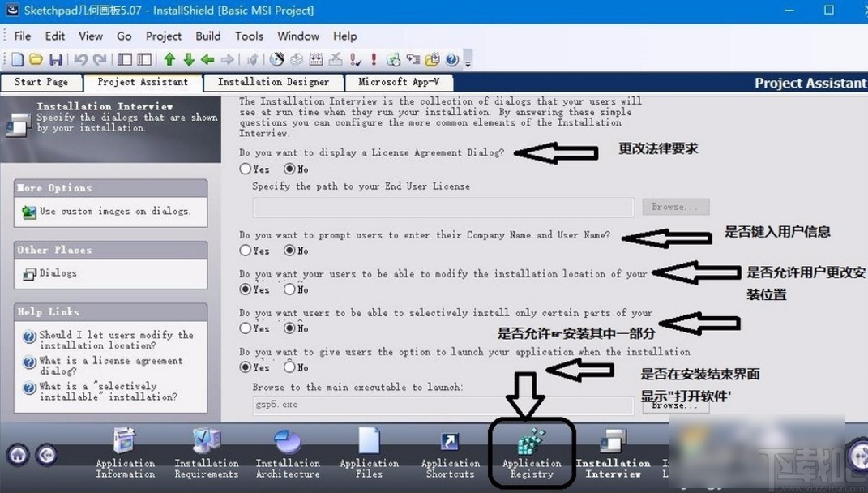
Task: Redo action in toolbar
Action: click(100, 59)
